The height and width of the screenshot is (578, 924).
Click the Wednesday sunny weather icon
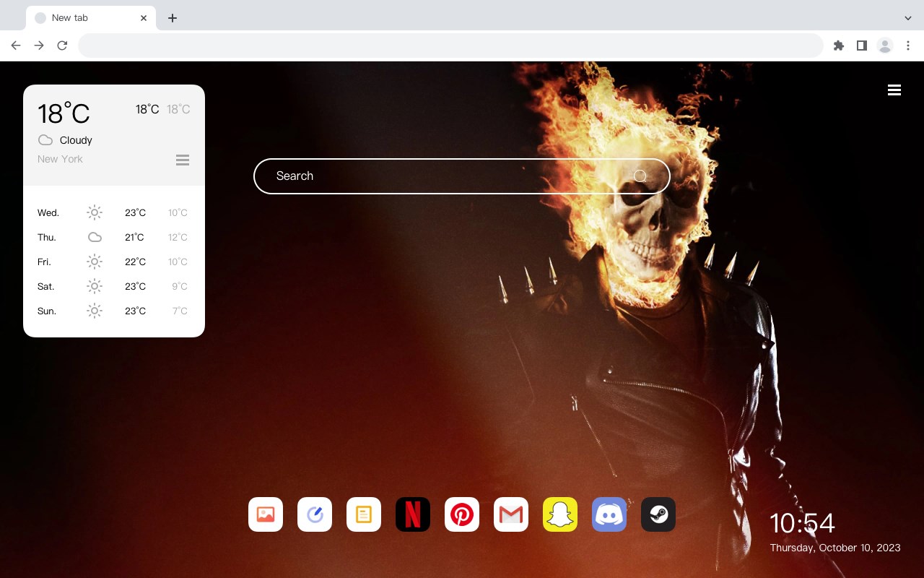[x=95, y=212]
